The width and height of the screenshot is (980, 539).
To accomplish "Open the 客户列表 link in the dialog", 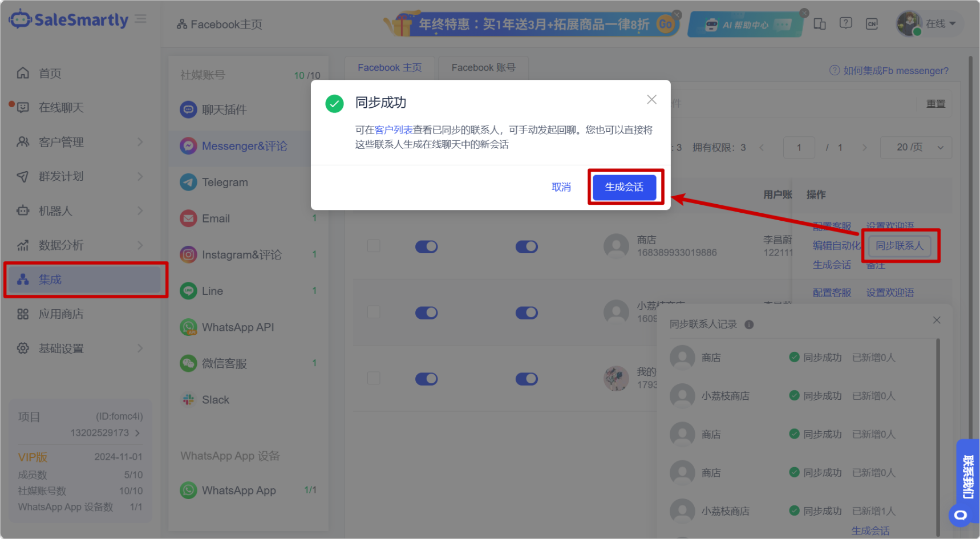I will (394, 130).
